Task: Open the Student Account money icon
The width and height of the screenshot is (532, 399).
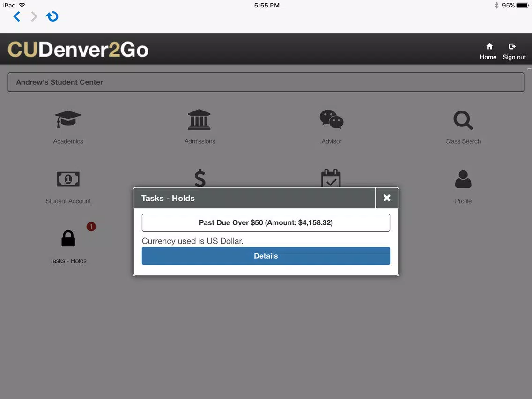Action: (68, 179)
